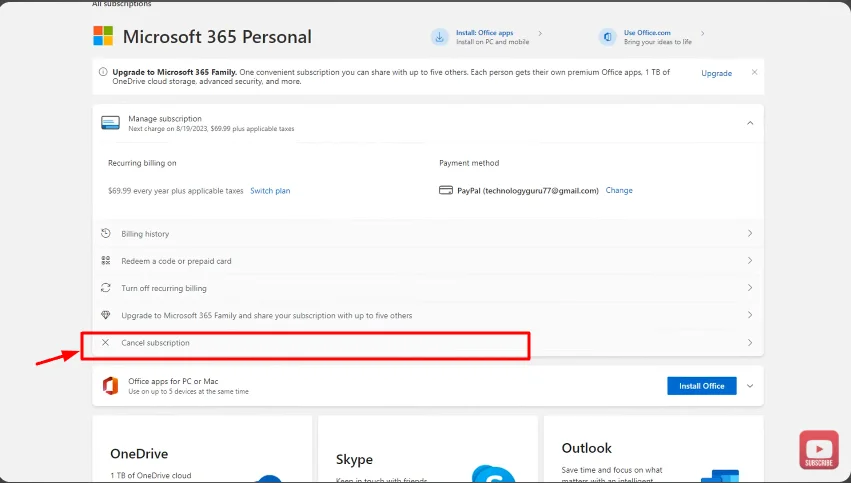Click the Next charge on 8/19/2023 text
The height and width of the screenshot is (483, 851).
[211, 129]
